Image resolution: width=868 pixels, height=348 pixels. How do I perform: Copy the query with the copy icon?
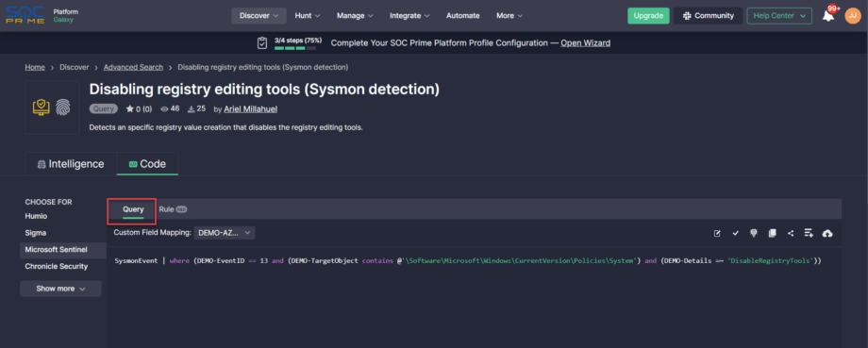pyautogui.click(x=772, y=234)
